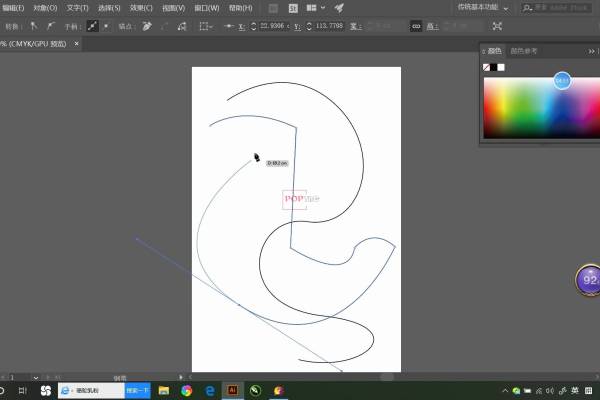Select the white color swatch
Viewport: 600px width, 400px height.
pyautogui.click(x=501, y=67)
